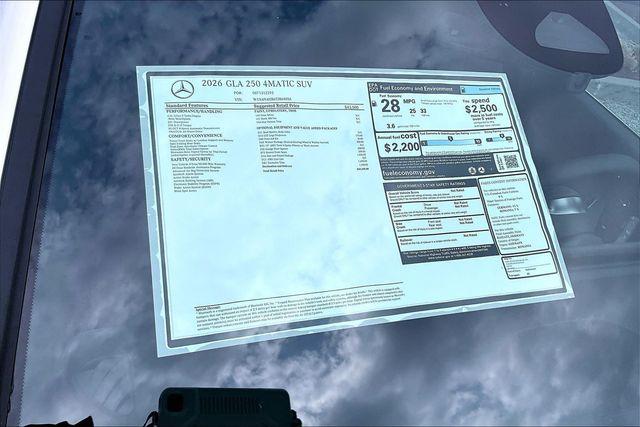
Task: Click the '3.6' gallons per 100 miles value
Action: (391, 126)
